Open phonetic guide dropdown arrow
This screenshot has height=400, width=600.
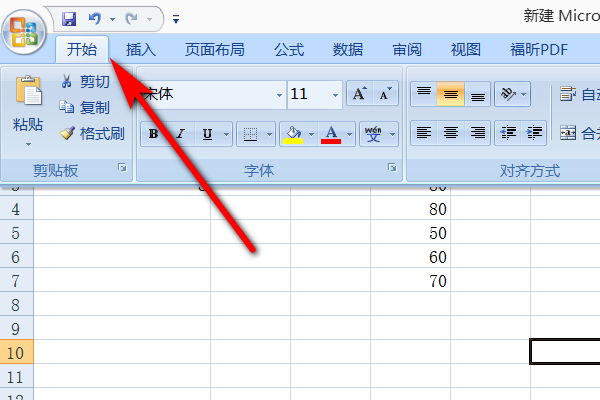click(x=392, y=134)
